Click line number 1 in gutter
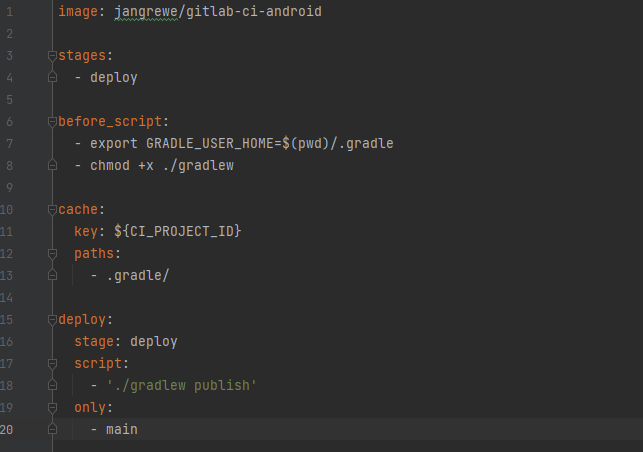This screenshot has width=643, height=452. 8,11
